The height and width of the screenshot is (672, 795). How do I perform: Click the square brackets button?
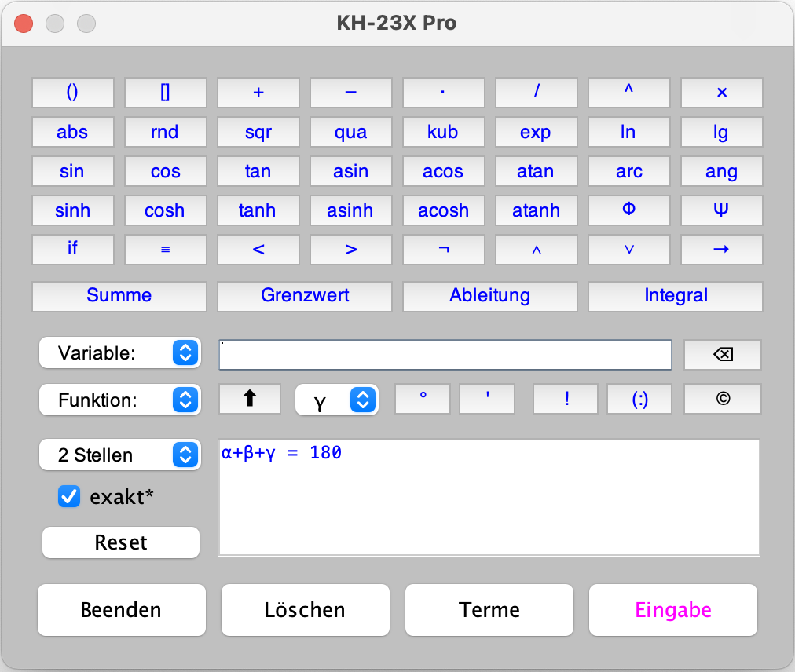[165, 93]
